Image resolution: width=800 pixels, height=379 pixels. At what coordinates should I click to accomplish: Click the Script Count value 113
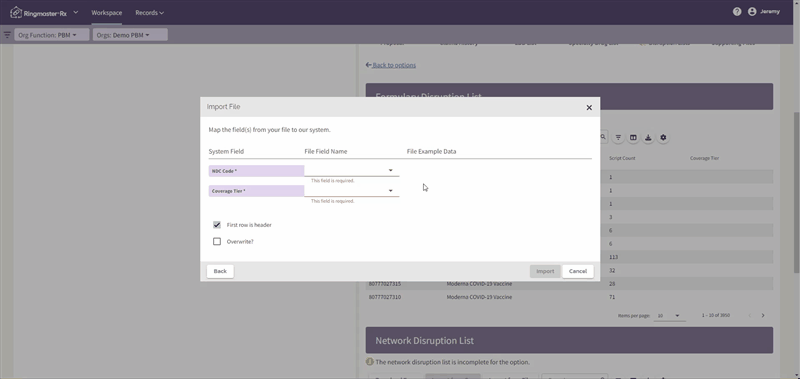613,257
